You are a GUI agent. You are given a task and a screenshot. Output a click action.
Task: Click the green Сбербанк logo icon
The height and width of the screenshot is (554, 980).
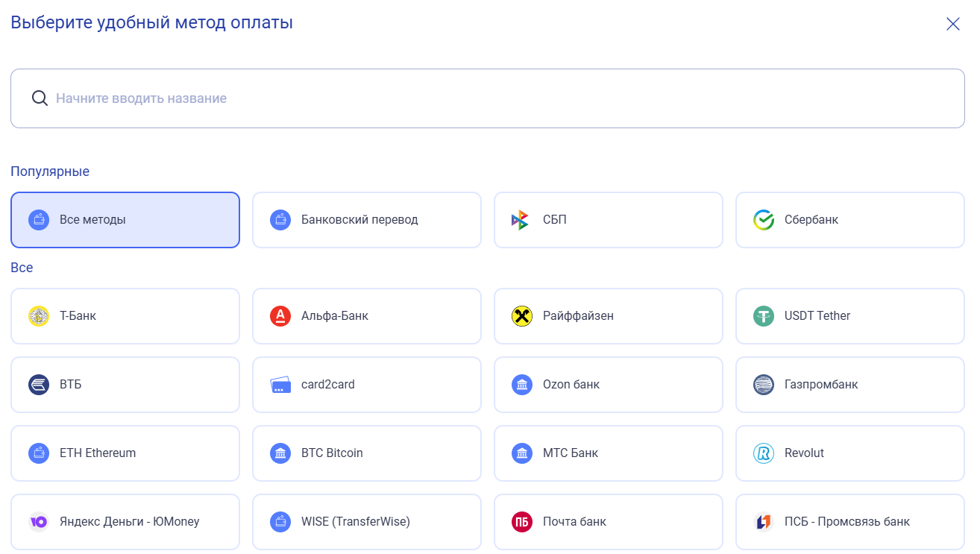coord(764,220)
